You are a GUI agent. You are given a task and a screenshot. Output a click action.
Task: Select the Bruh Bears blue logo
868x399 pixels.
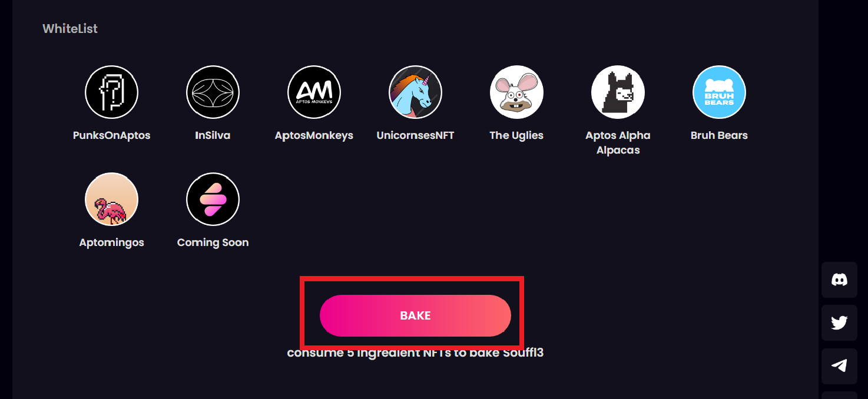pos(719,92)
